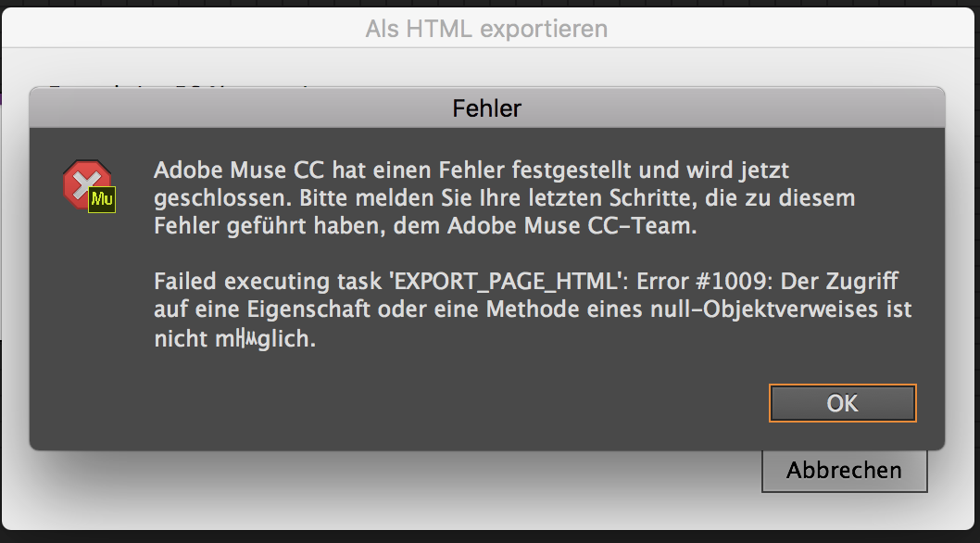Click the red error stop icon
This screenshot has height=543, width=980.
[86, 183]
